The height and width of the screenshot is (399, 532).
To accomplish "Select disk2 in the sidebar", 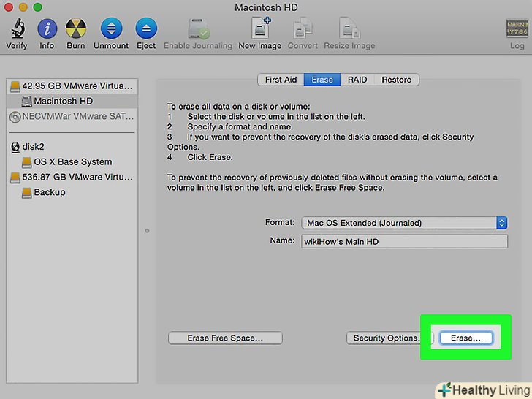I will (x=72, y=147).
